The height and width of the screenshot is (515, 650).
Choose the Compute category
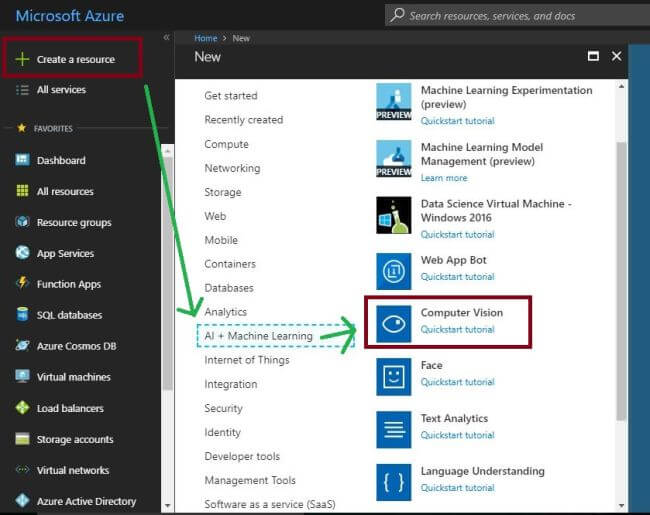(x=226, y=144)
